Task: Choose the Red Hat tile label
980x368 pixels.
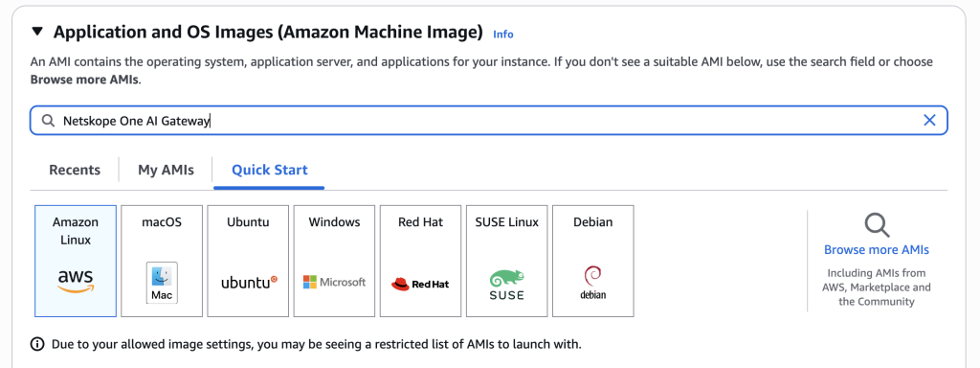Action: [x=421, y=222]
